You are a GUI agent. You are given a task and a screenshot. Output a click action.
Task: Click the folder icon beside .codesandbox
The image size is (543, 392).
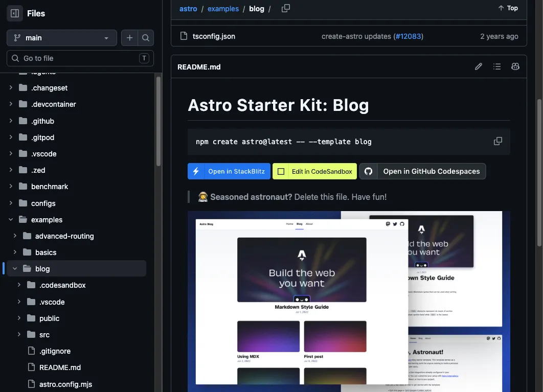(31, 285)
